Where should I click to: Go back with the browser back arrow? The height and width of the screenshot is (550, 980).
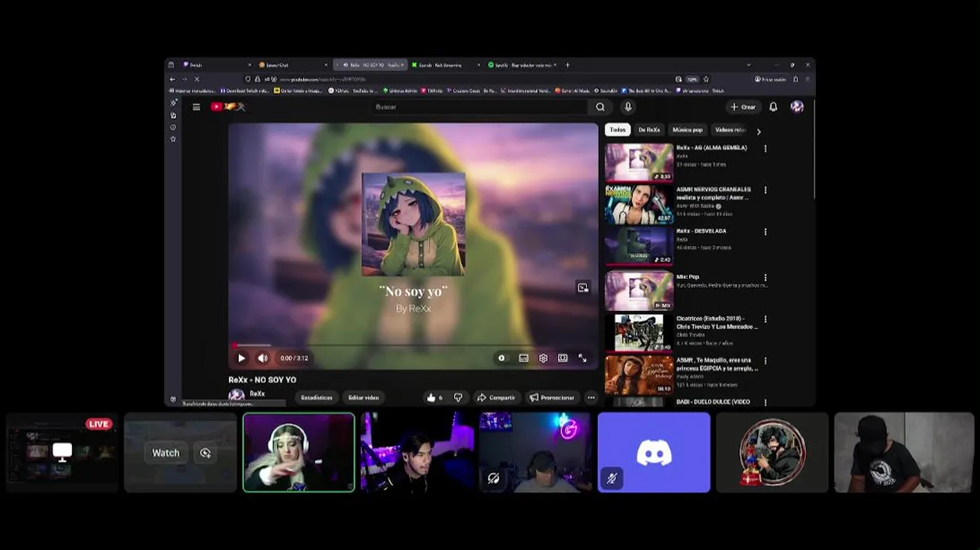(172, 79)
